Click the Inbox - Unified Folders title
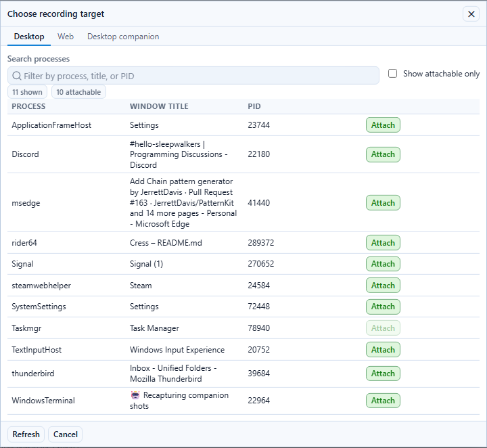487x448 pixels. pyautogui.click(x=173, y=374)
